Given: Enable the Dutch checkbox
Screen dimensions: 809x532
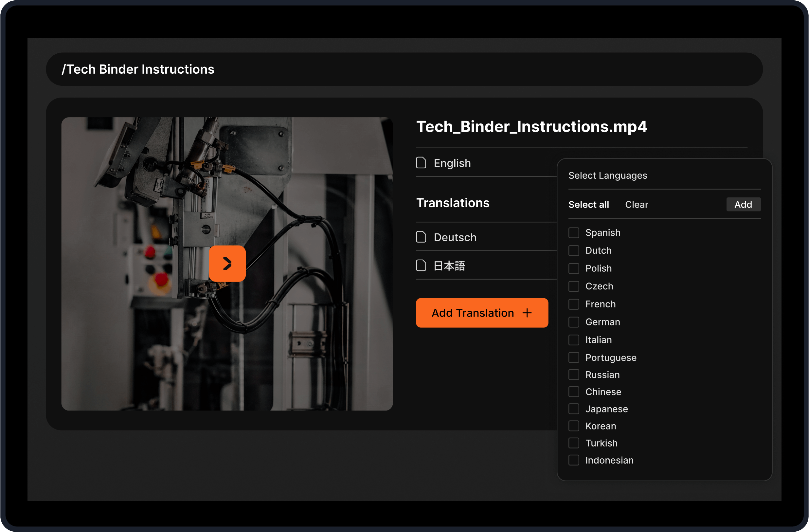Looking at the screenshot, I should click(574, 250).
